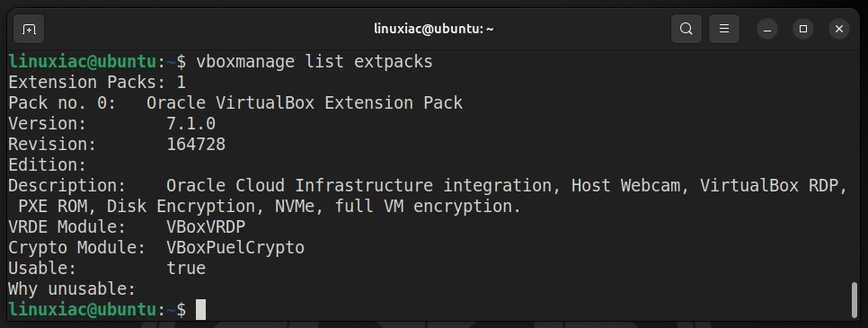Click the top linuxiac@ubuntu prompt

pyautogui.click(x=83, y=61)
